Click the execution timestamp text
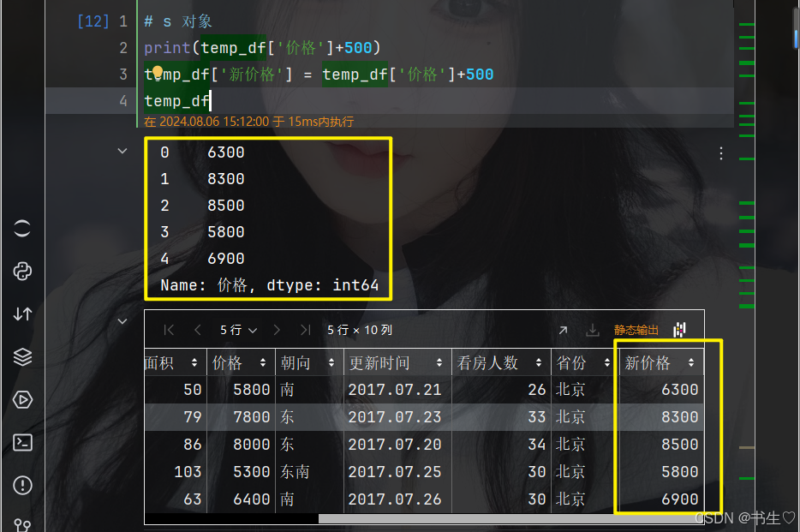 click(x=249, y=122)
